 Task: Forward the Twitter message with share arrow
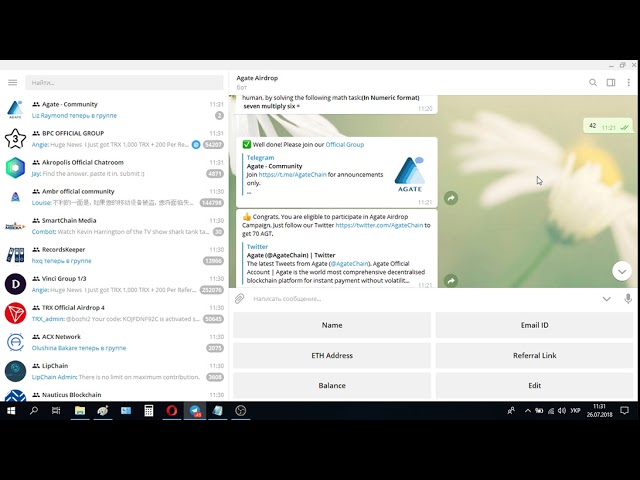point(451,281)
